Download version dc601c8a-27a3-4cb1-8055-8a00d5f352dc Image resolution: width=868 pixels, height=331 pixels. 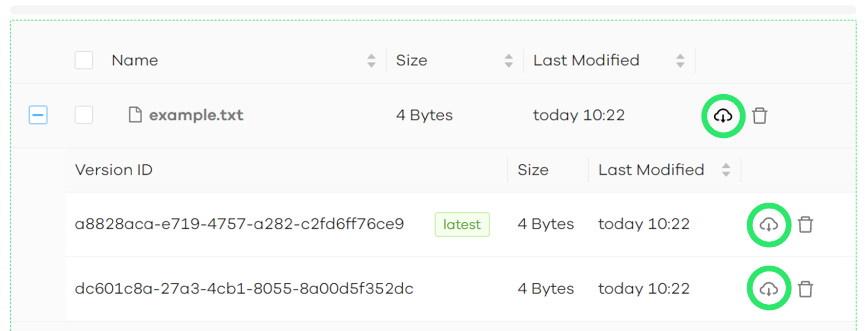point(768,289)
